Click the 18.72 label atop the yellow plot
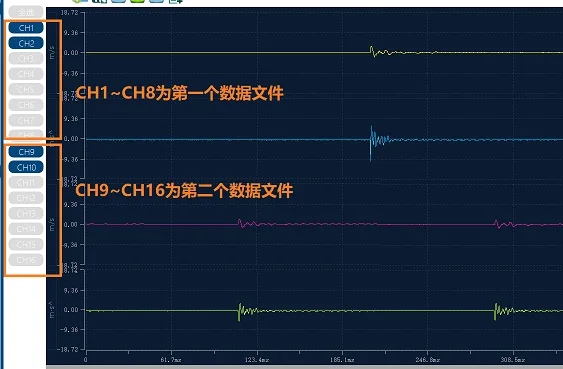The image size is (563, 369). point(69,13)
